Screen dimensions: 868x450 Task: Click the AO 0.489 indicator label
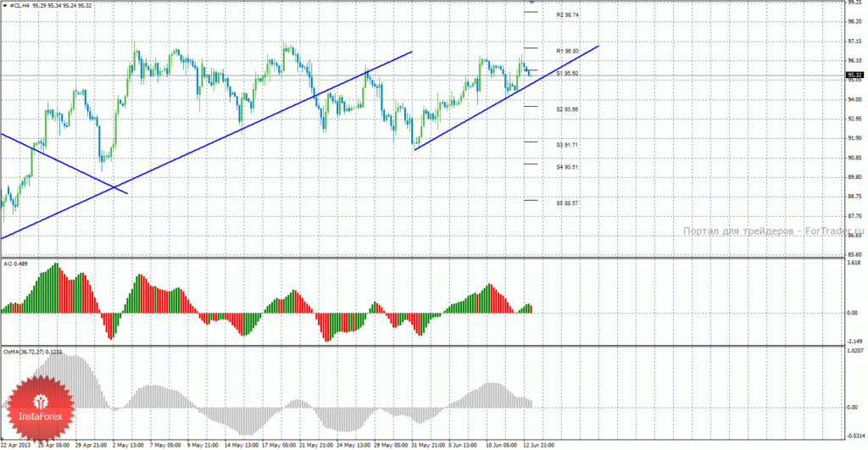(15, 264)
